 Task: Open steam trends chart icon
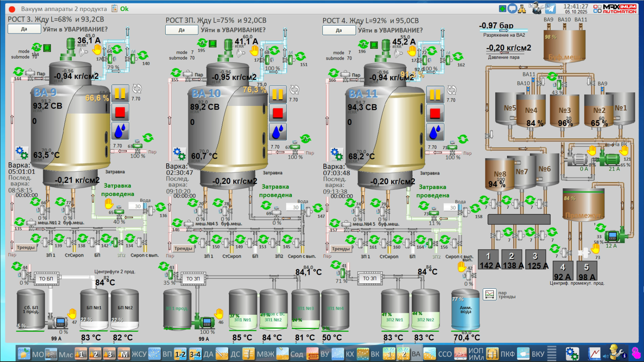[489, 294]
